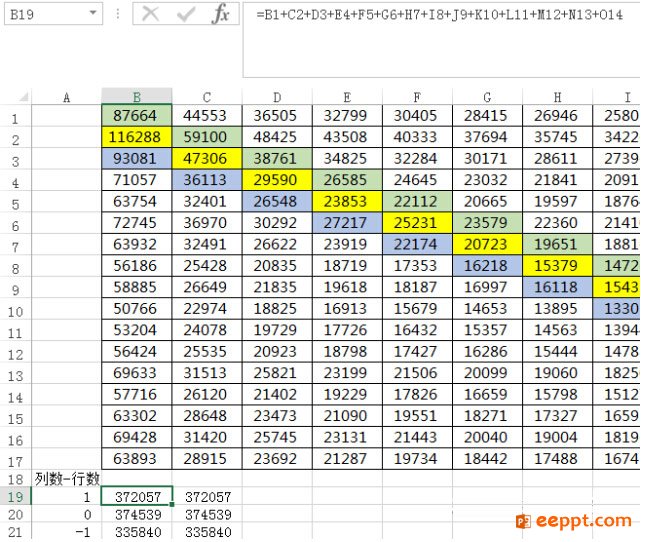
Task: Click green cell 19651
Action: click(557, 244)
